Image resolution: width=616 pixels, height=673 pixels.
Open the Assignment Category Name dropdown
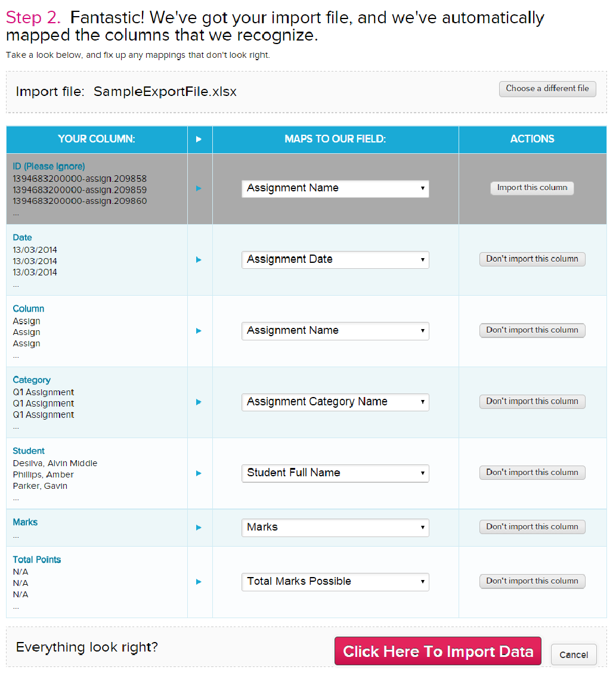pos(335,402)
